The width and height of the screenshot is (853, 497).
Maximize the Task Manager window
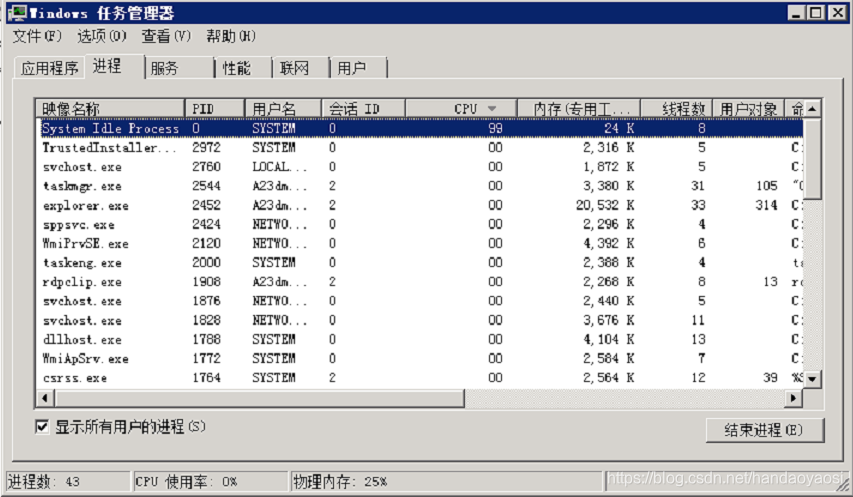(816, 13)
